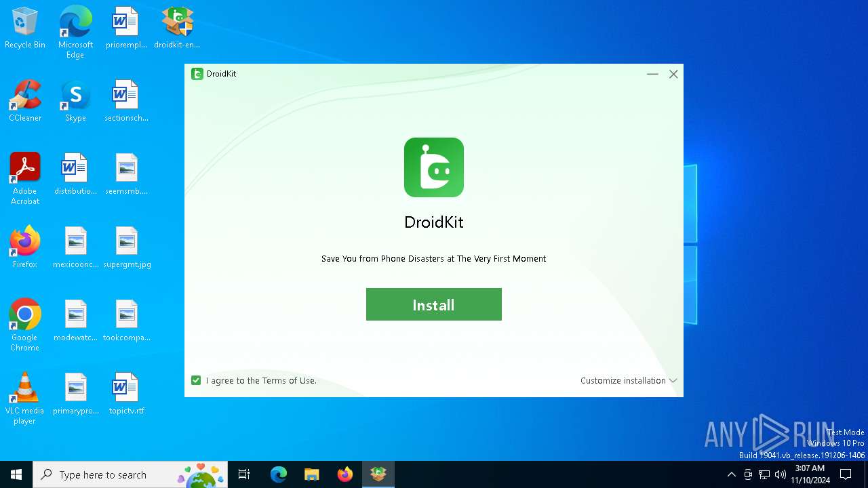
Task: Show hidden system tray icons
Action: pyautogui.click(x=731, y=474)
